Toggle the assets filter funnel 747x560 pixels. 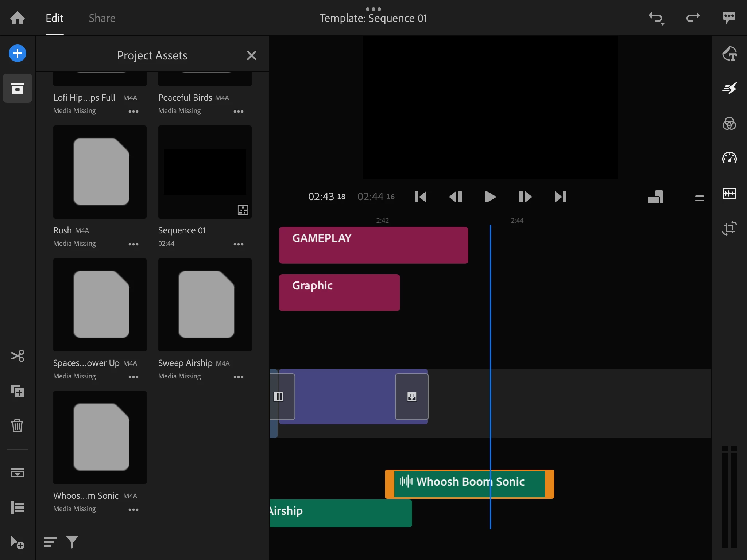click(x=72, y=542)
